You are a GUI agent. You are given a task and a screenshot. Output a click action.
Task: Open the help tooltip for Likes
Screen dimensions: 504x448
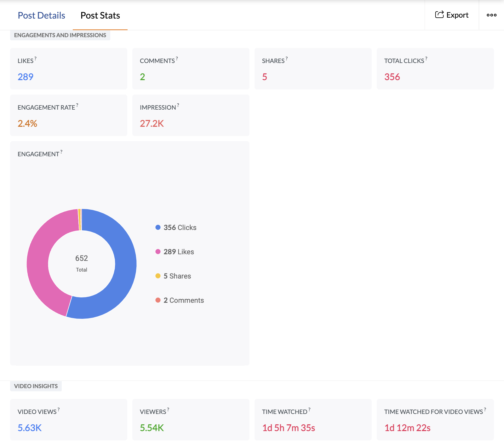35,59
